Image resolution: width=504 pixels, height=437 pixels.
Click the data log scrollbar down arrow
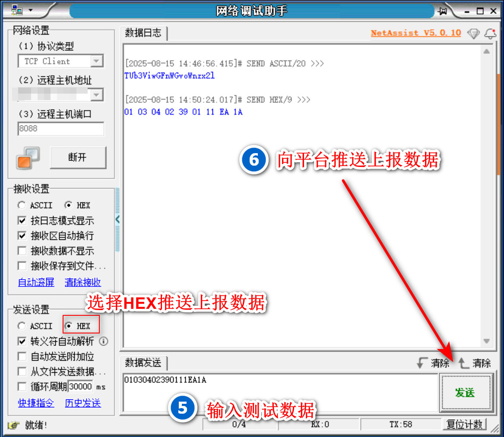487,341
